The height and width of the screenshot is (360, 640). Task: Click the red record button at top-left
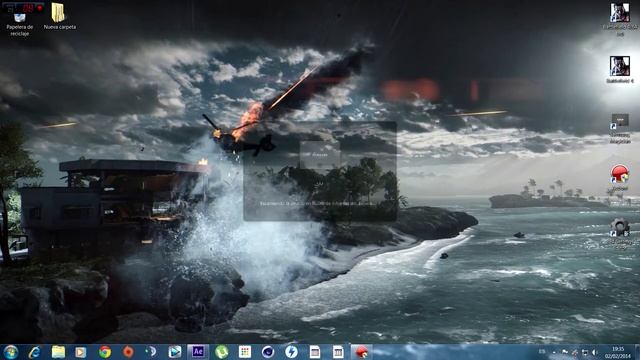40,8
